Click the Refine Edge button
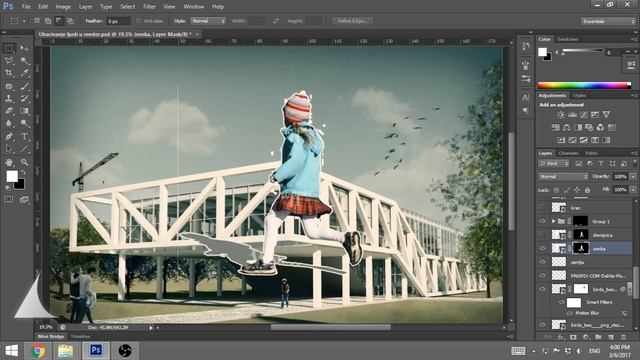 coord(353,20)
